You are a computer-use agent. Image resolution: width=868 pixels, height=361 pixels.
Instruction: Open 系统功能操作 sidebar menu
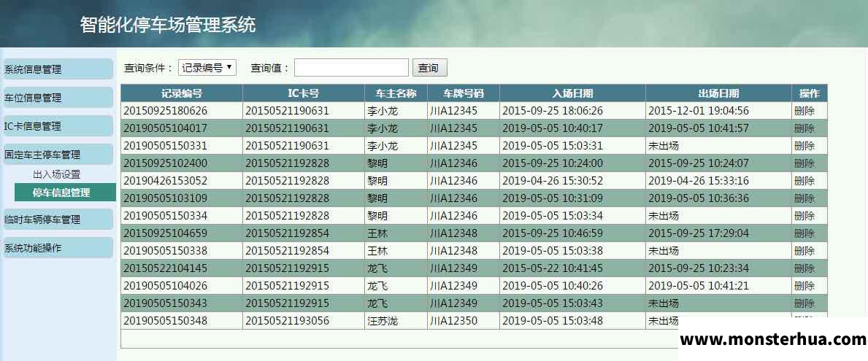point(58,248)
